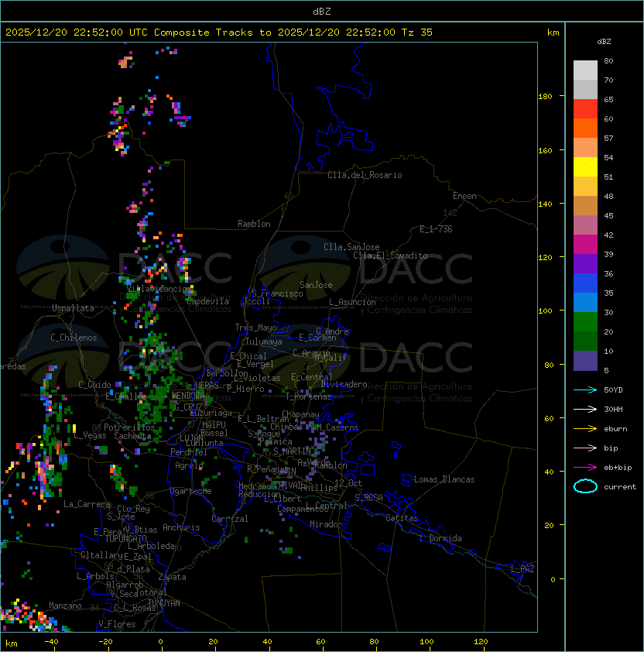Click the S_Francisco label
The height and width of the screenshot is (652, 644).
point(277,293)
